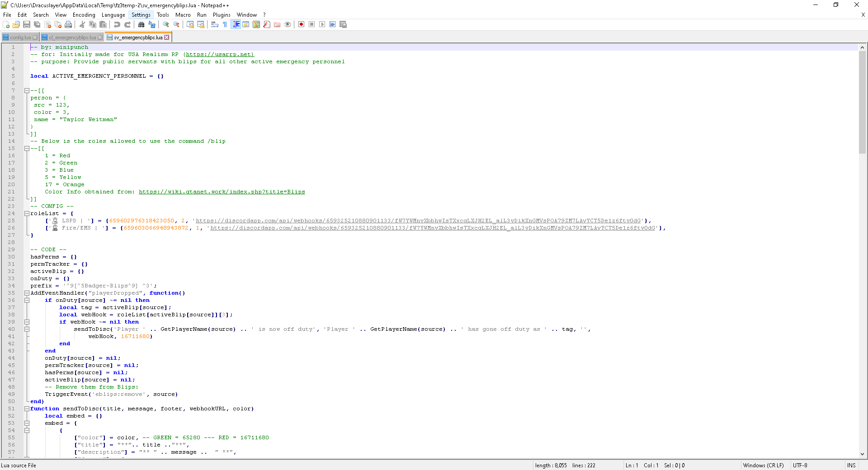Run the recorded macro playback

tap(322, 24)
